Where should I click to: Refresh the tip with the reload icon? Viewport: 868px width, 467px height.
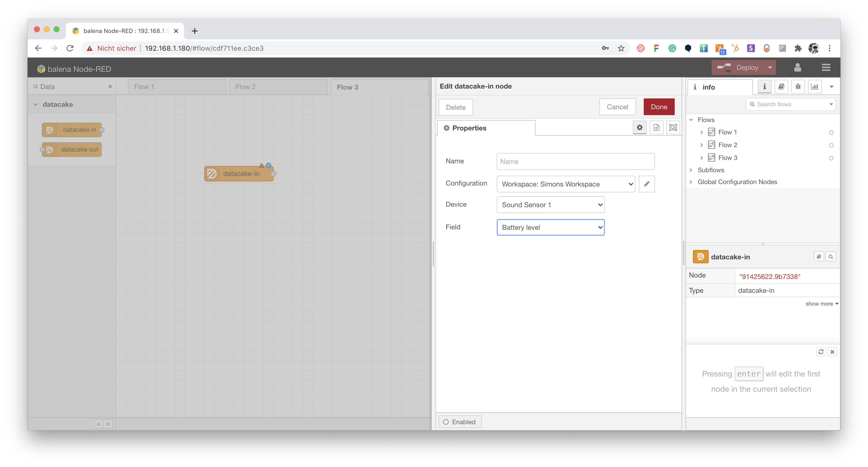pyautogui.click(x=821, y=352)
